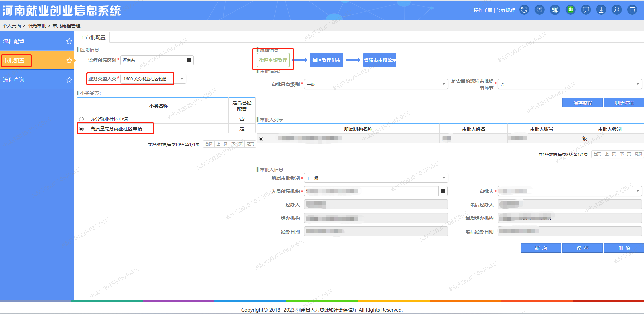
Task: Expand the 是否当前流程审批终结环节 dropdown
Action: tap(570, 84)
